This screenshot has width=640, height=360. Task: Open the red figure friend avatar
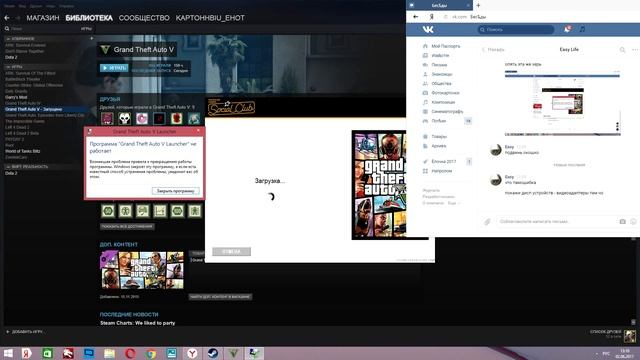[177, 118]
